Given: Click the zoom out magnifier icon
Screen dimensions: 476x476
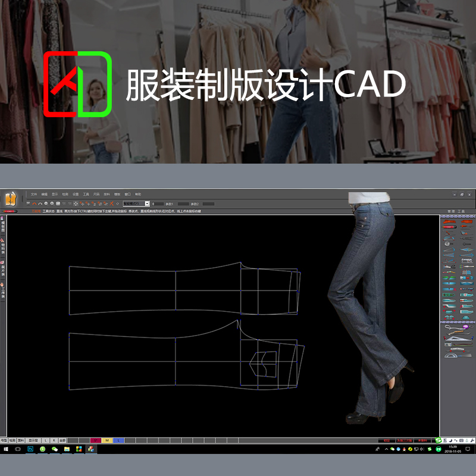Looking at the screenshot, I should [x=46, y=203].
